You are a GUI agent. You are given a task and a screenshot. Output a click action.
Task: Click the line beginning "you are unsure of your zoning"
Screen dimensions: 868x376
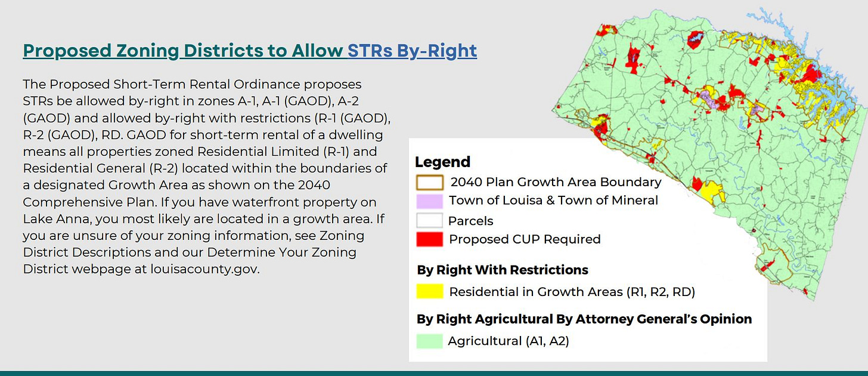click(x=193, y=235)
